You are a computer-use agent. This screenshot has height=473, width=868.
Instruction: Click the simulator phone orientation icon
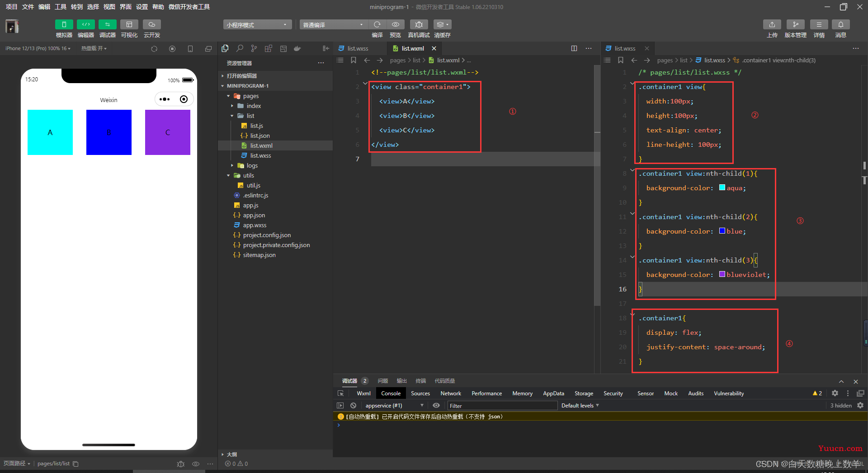[x=190, y=49]
